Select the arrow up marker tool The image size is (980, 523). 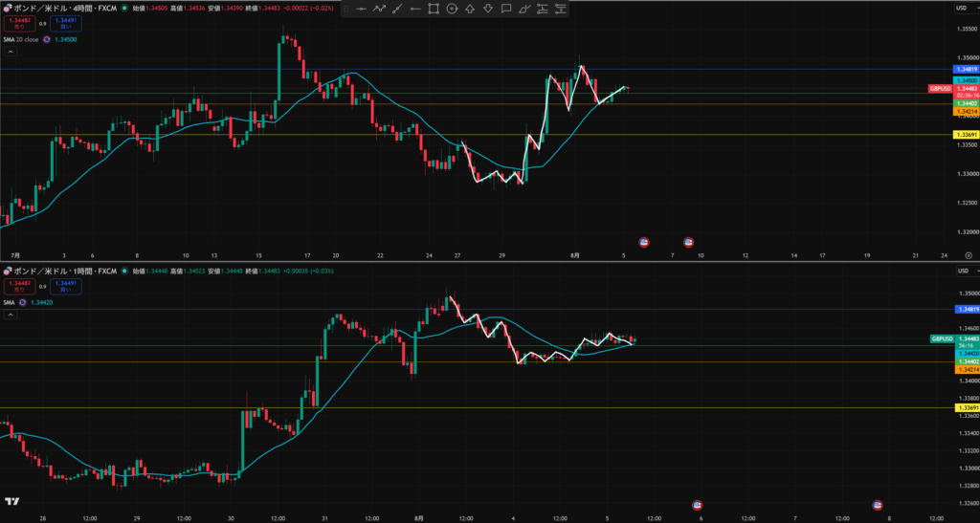tap(470, 9)
